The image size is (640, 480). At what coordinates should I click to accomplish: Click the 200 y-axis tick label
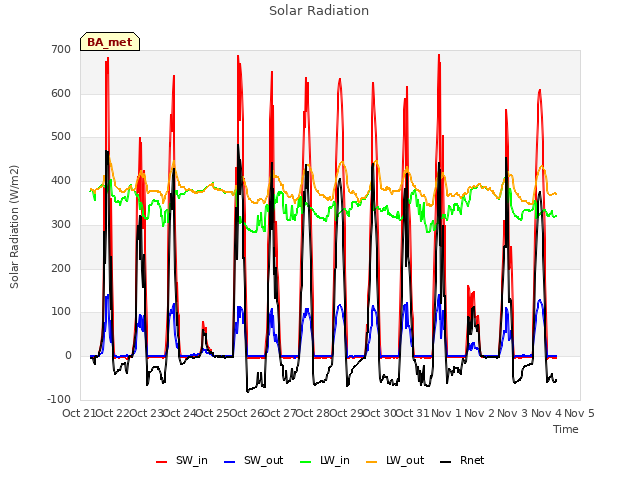61,268
